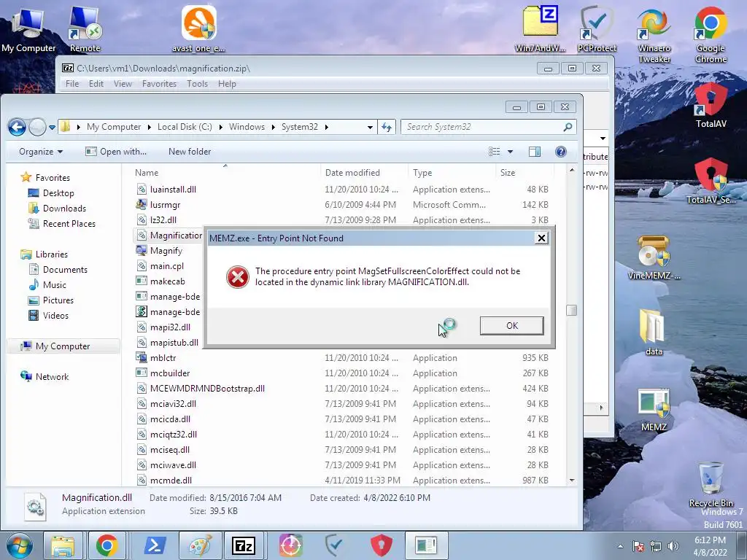Open the VineMEMZ desktop icon
The height and width of the screenshot is (560, 747).
(x=654, y=257)
